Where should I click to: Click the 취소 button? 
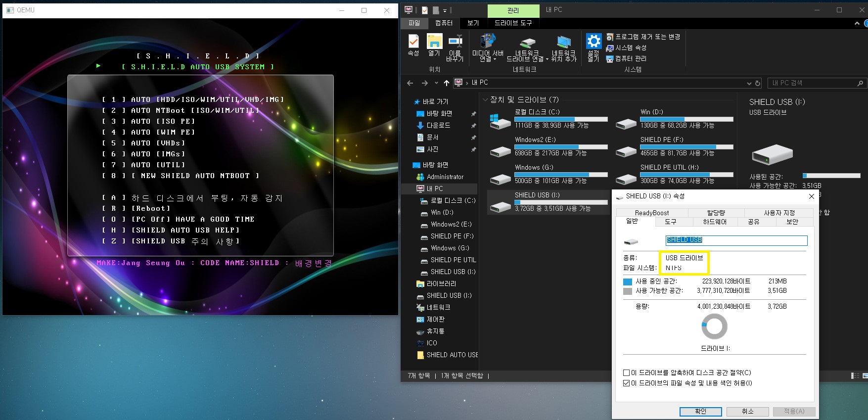tap(748, 412)
